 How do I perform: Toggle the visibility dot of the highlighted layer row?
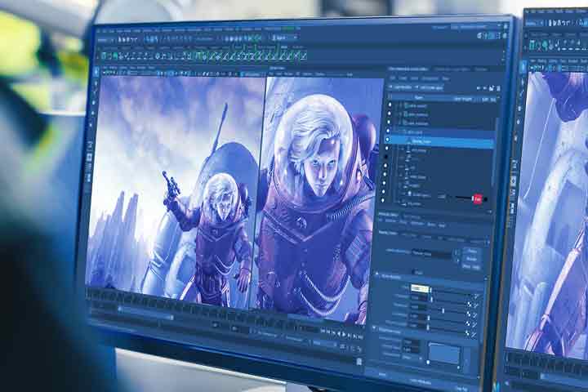coord(388,140)
